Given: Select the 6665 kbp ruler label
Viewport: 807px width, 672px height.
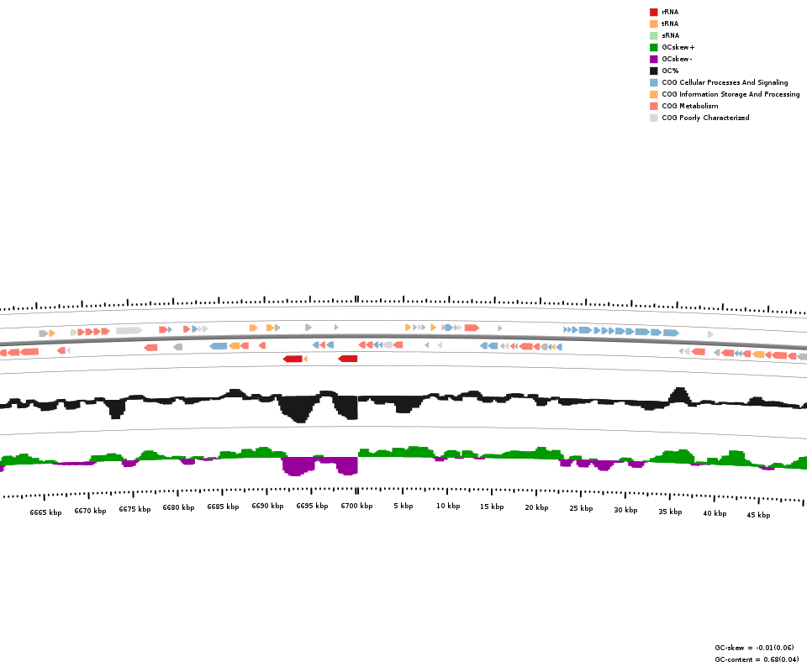Looking at the screenshot, I should [x=45, y=512].
